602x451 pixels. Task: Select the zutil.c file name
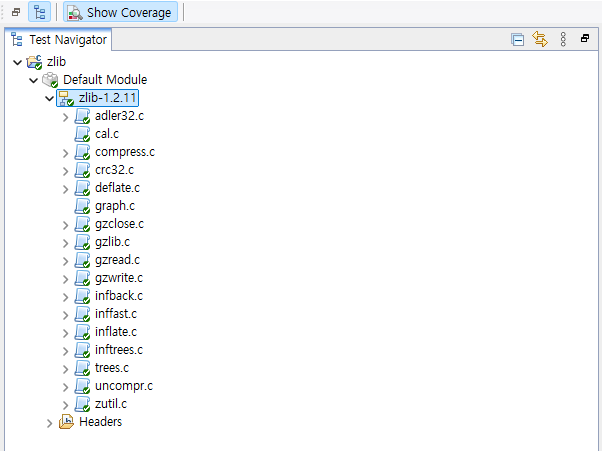coord(111,404)
